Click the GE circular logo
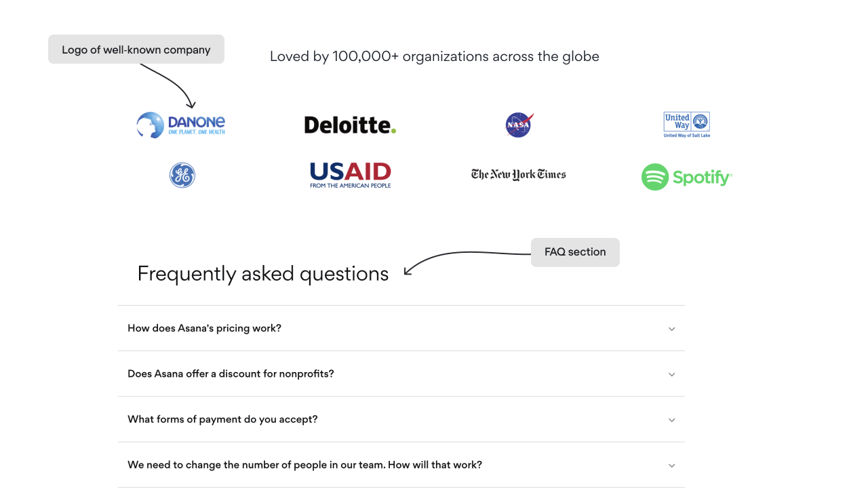This screenshot has width=868, height=488. (x=182, y=176)
